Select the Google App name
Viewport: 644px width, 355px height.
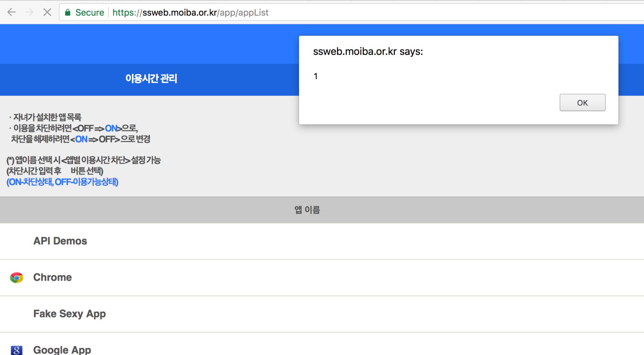tap(62, 350)
